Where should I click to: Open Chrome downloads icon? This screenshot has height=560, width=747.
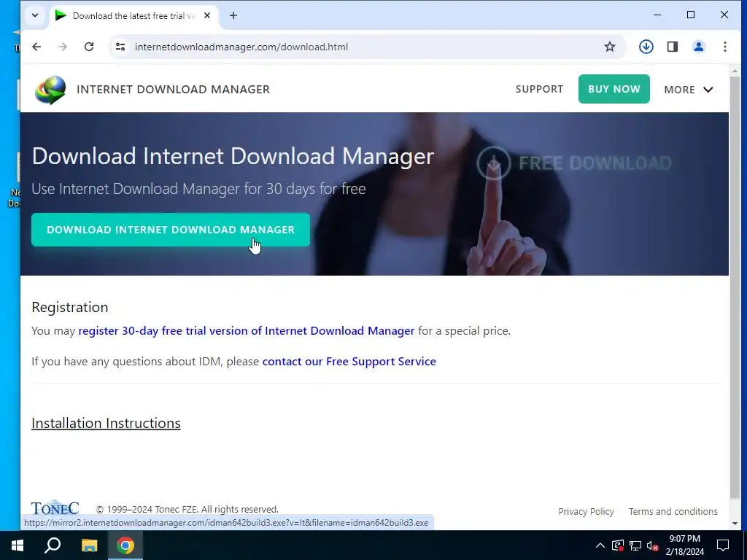[x=646, y=47]
